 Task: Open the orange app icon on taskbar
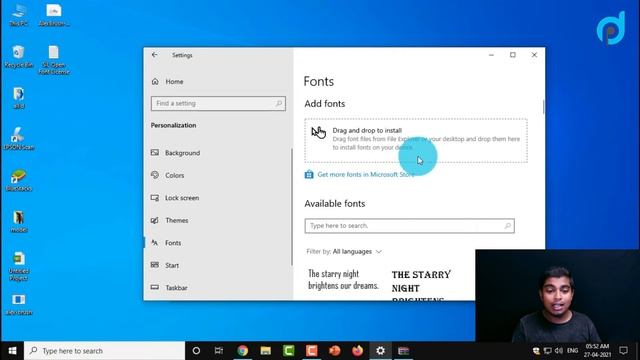click(311, 351)
